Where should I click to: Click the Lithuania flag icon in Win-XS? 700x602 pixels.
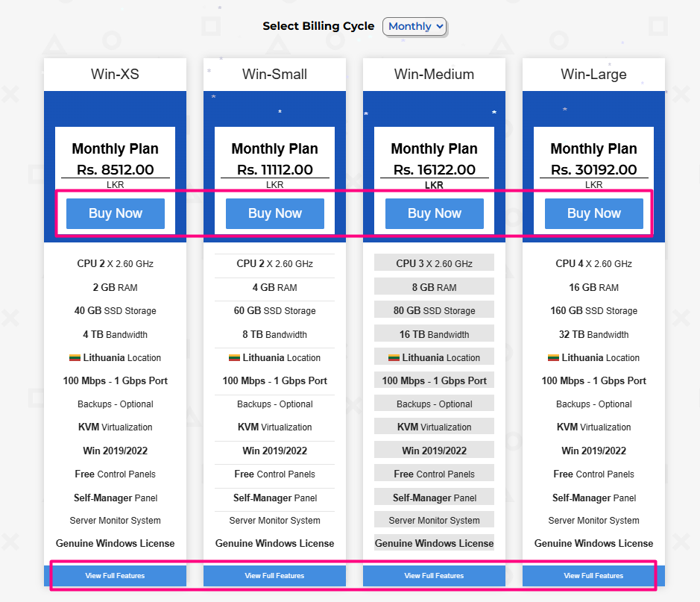75,358
